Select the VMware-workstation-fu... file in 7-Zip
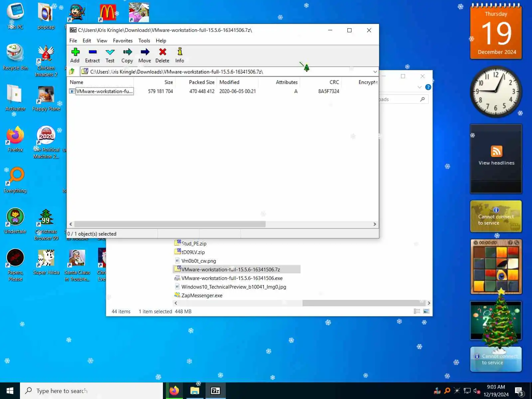Image resolution: width=532 pixels, height=399 pixels. (101, 91)
